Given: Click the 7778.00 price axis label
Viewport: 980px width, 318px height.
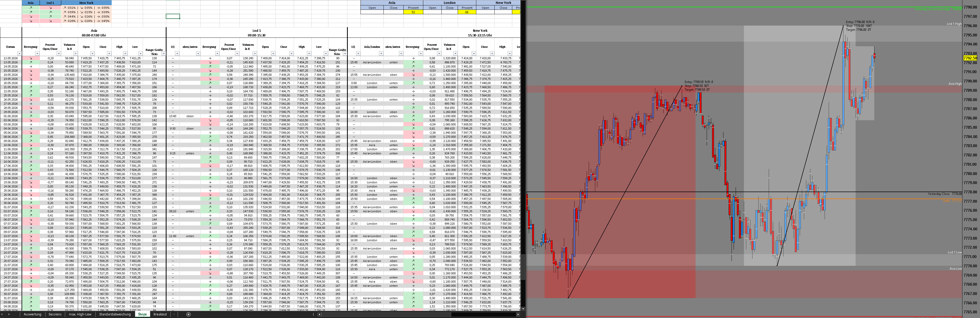Looking at the screenshot, I should coord(970,192).
